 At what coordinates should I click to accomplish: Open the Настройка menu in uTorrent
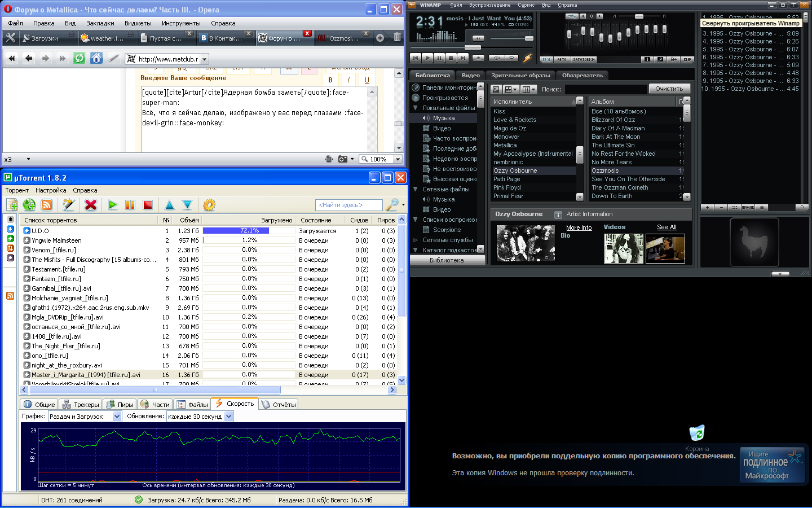point(51,190)
